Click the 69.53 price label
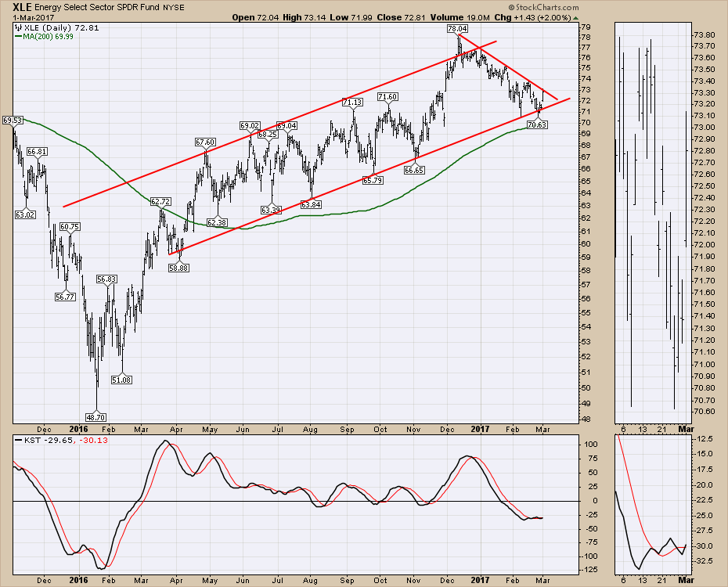This screenshot has height=587, width=728. (13, 121)
